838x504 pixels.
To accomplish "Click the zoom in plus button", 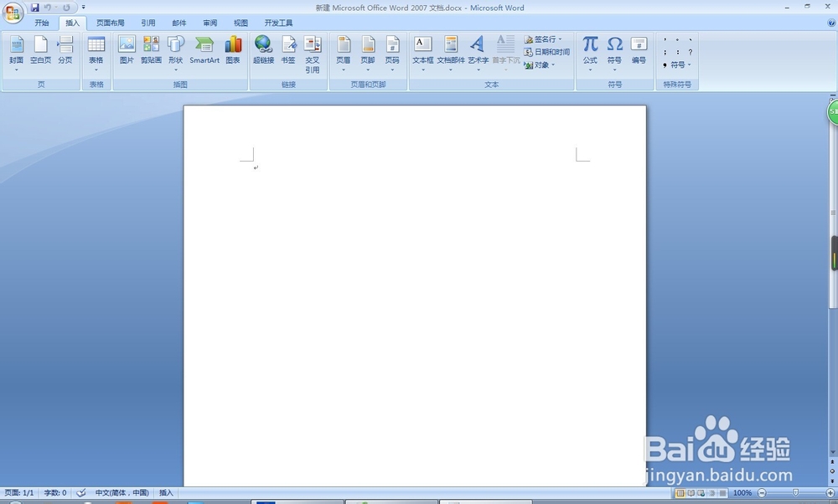I will click(830, 493).
